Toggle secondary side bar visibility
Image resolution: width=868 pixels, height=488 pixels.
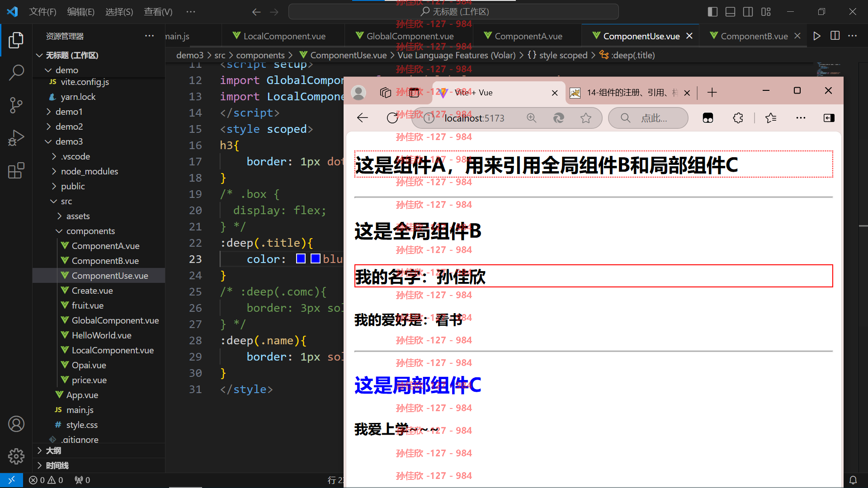coord(748,12)
